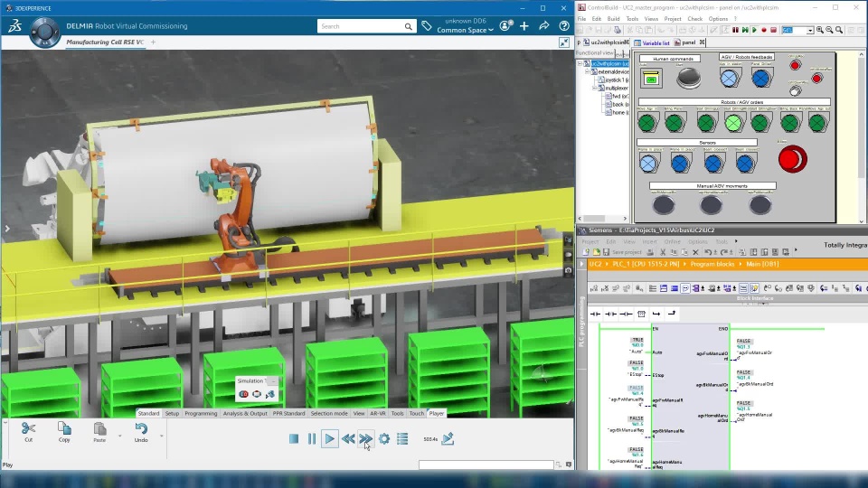The image size is (868, 488).
Task: Insert empty box instruction in TIA
Action: pos(642,314)
